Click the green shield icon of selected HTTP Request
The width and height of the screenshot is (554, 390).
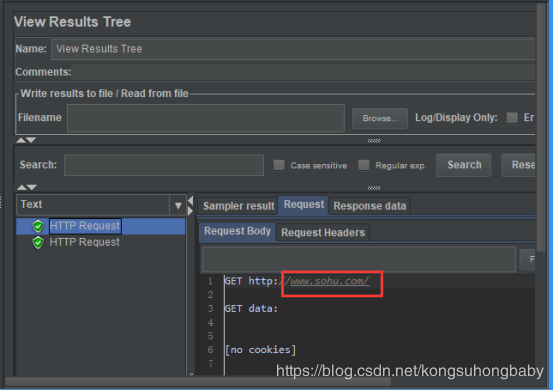tap(38, 226)
